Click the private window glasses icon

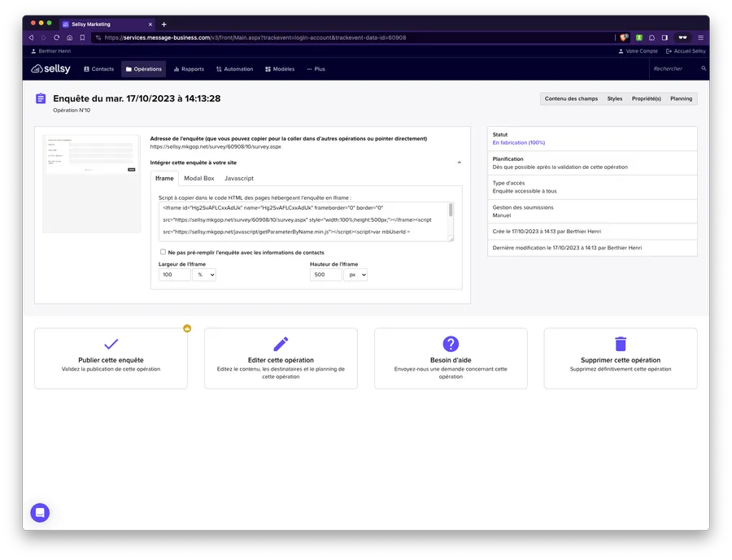click(x=682, y=37)
